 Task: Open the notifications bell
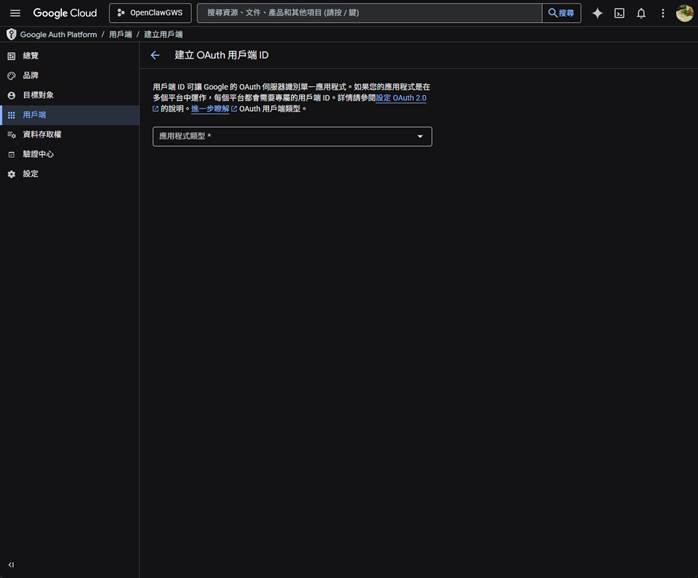coord(641,13)
